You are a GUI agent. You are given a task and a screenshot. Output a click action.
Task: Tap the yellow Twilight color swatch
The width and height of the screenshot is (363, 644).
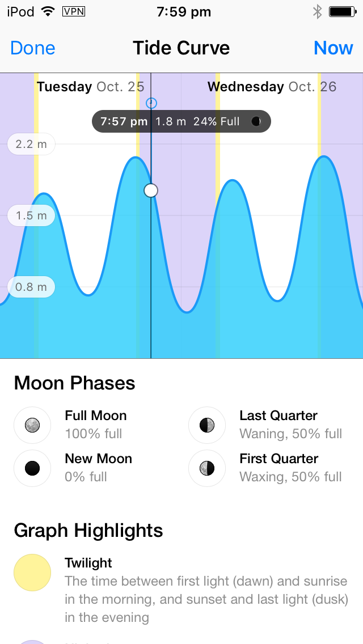point(32,573)
